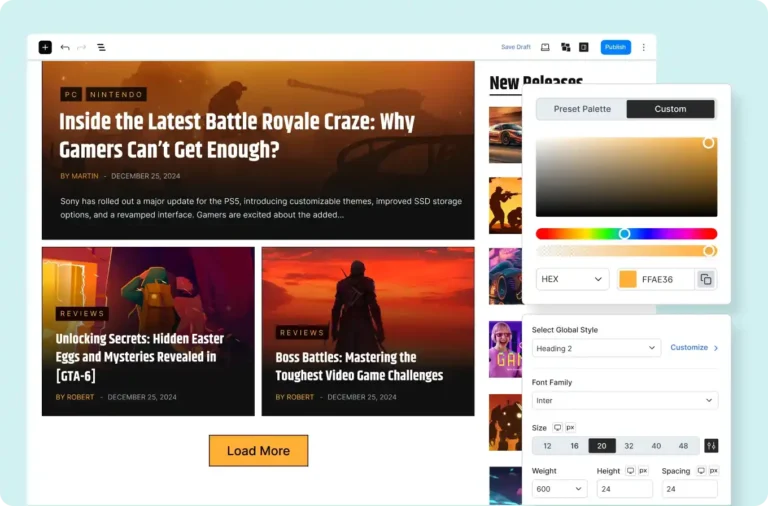Click the preview device icon beside Save Draft

545,47
